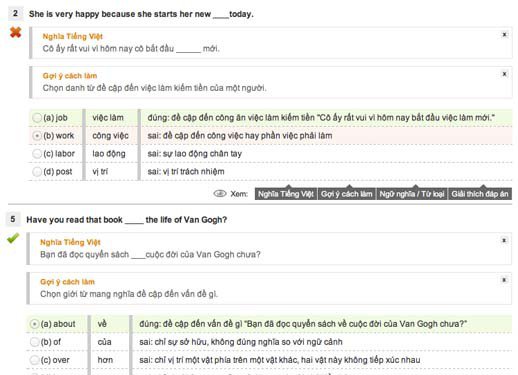The height and width of the screenshot is (375, 518).
Task: Close the Gợi ý cách làm box in question 2
Action: point(504,74)
